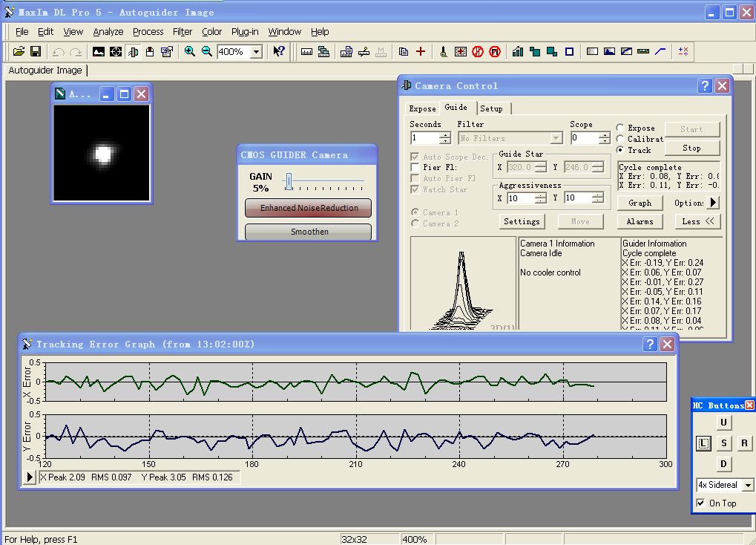Select the Calibrate radio button
Screen dimensions: 756x545
[x=620, y=139]
